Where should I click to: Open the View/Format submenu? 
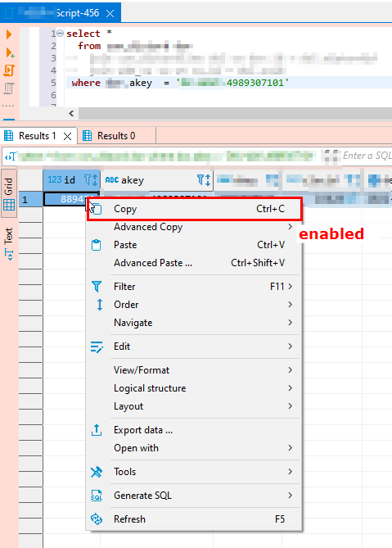click(x=194, y=370)
